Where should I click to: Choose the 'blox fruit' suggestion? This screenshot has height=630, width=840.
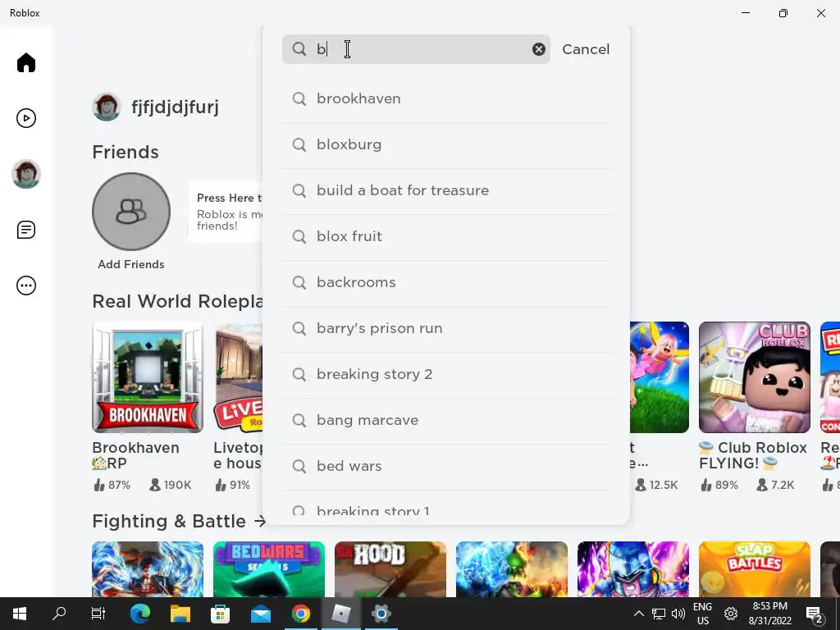tap(446, 237)
